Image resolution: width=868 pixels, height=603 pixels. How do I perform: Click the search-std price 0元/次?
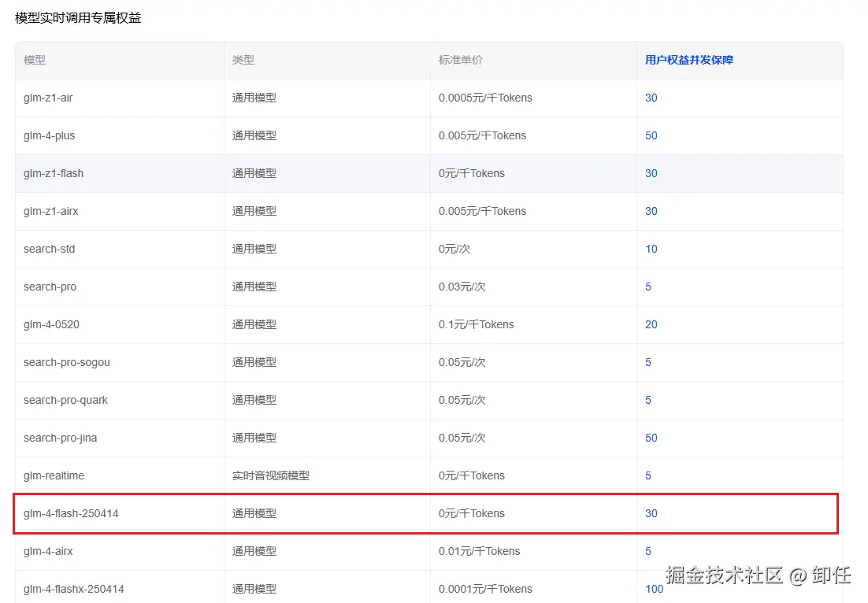pyautogui.click(x=454, y=249)
